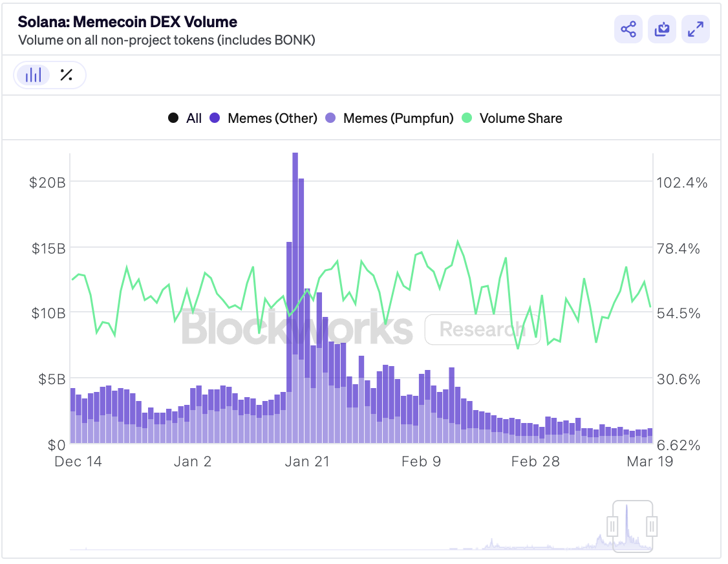The height and width of the screenshot is (564, 728).
Task: Click the green Volume Share legend dot
Action: 467,118
